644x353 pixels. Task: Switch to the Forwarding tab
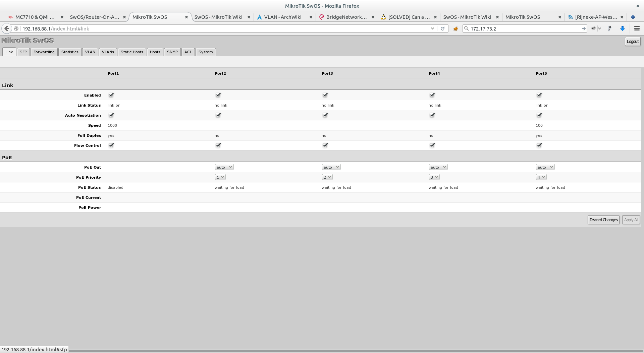44,52
